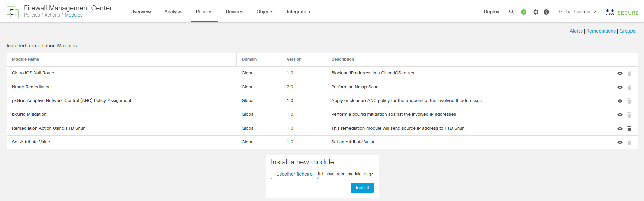View the Cisco IOS Null Route module

pos(620,73)
